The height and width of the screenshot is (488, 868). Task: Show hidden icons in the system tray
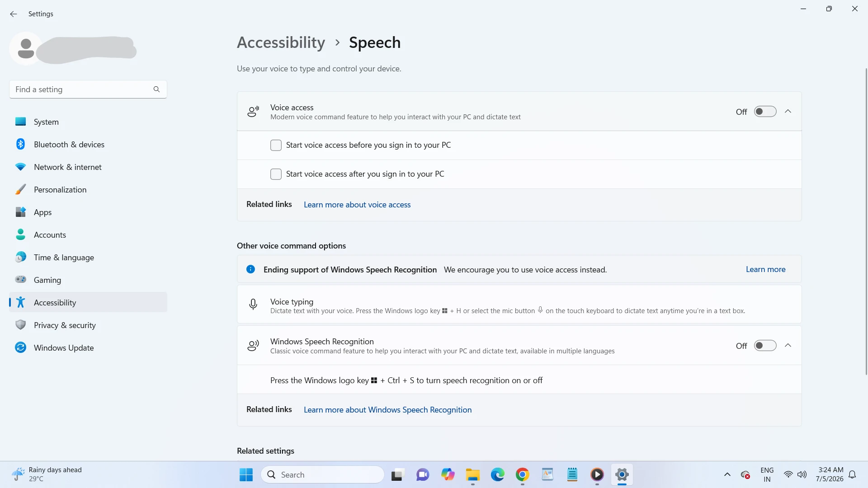[x=727, y=474]
